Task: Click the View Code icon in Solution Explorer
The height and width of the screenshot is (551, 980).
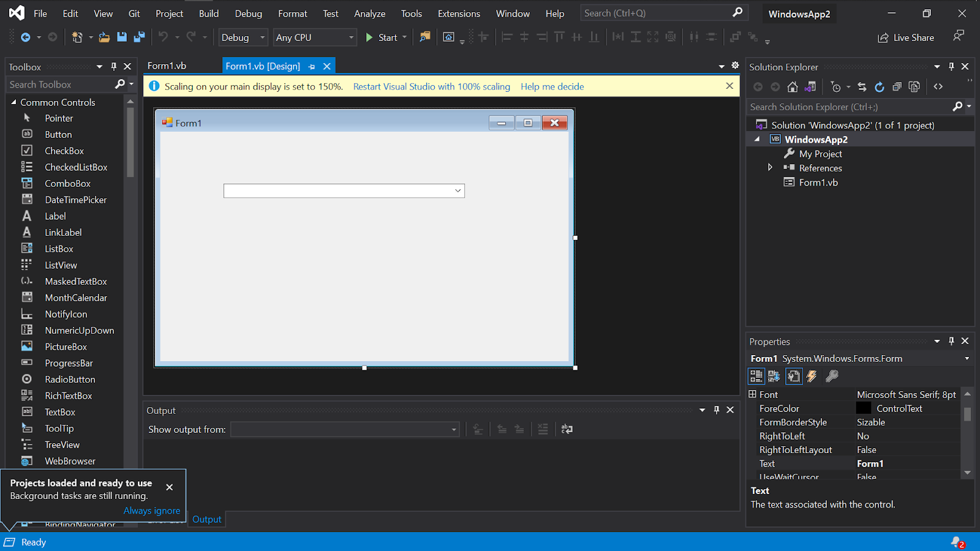Action: click(x=938, y=87)
